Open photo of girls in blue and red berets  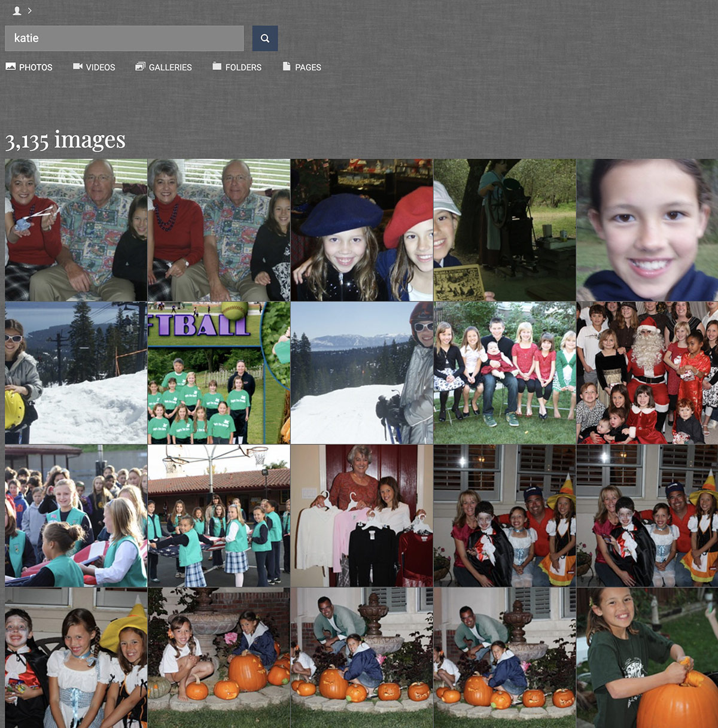pyautogui.click(x=361, y=230)
